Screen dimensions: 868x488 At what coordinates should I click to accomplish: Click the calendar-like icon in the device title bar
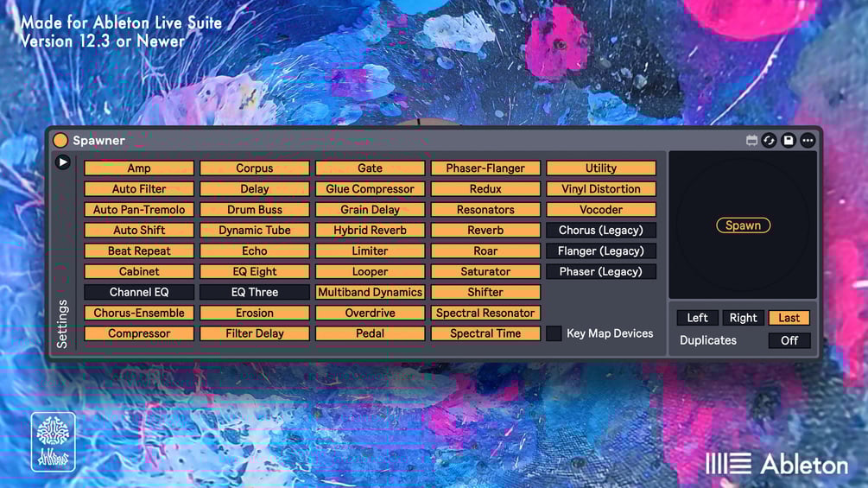751,141
